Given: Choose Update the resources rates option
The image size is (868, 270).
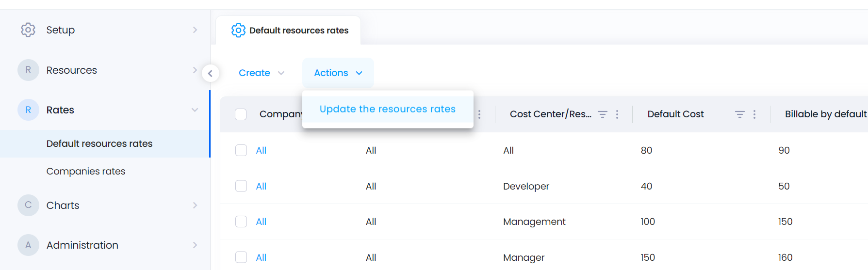Looking at the screenshot, I should (x=388, y=109).
